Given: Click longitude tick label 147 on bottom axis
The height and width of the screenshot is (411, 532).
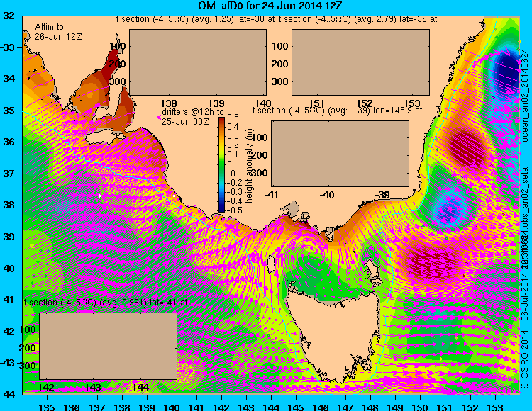Looking at the screenshot, I should 345,407.
